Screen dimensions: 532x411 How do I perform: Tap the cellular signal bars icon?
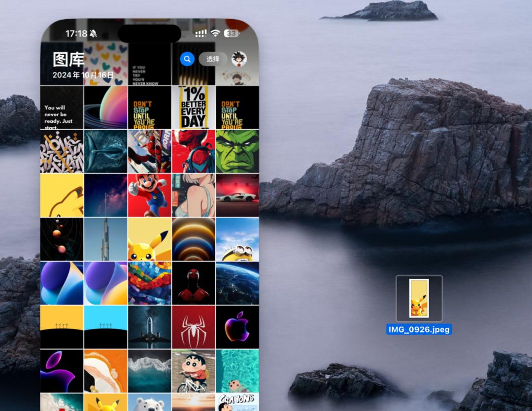point(200,32)
